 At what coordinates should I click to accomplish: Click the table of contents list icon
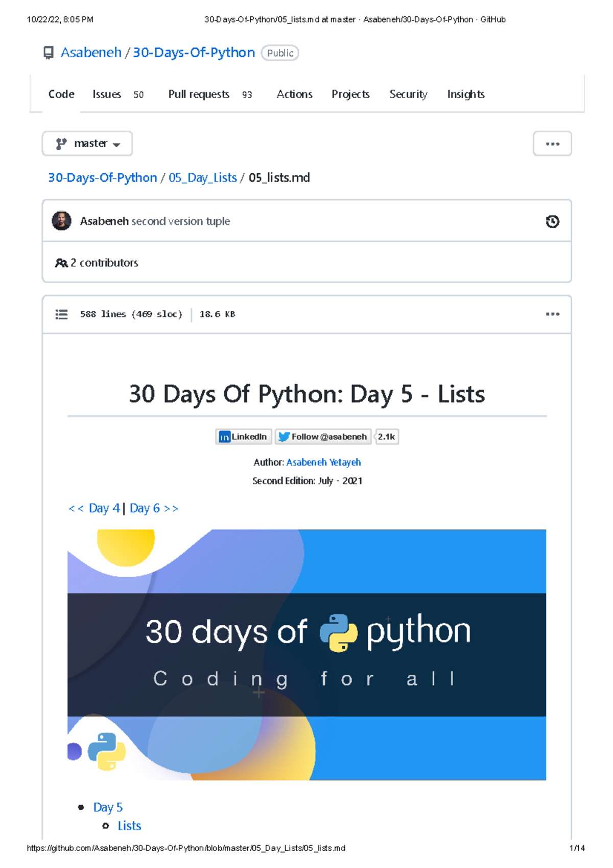[61, 314]
